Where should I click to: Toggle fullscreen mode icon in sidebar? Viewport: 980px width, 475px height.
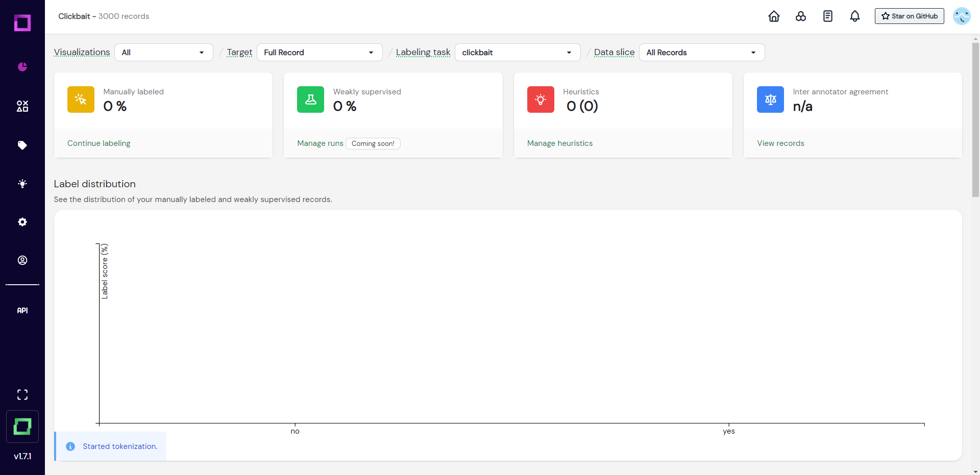coord(22,394)
